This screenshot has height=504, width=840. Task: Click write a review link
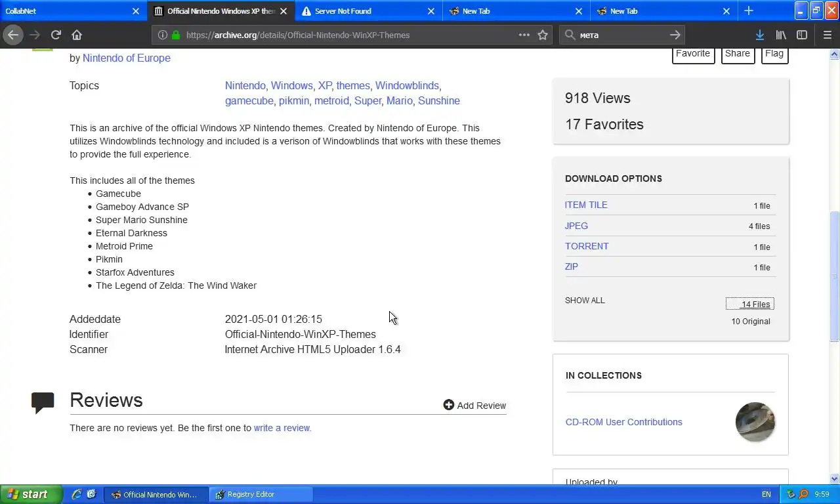[x=282, y=428]
